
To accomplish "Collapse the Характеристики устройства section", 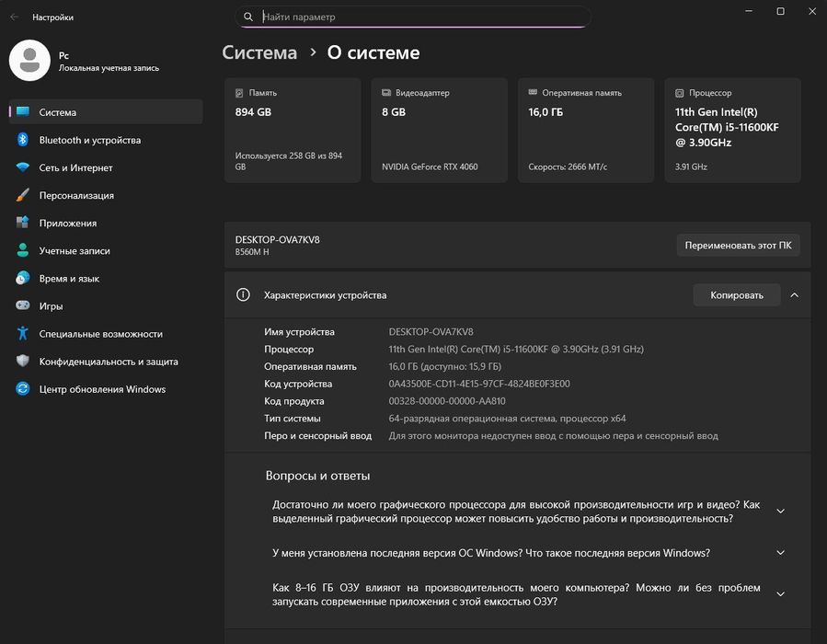I will (794, 295).
